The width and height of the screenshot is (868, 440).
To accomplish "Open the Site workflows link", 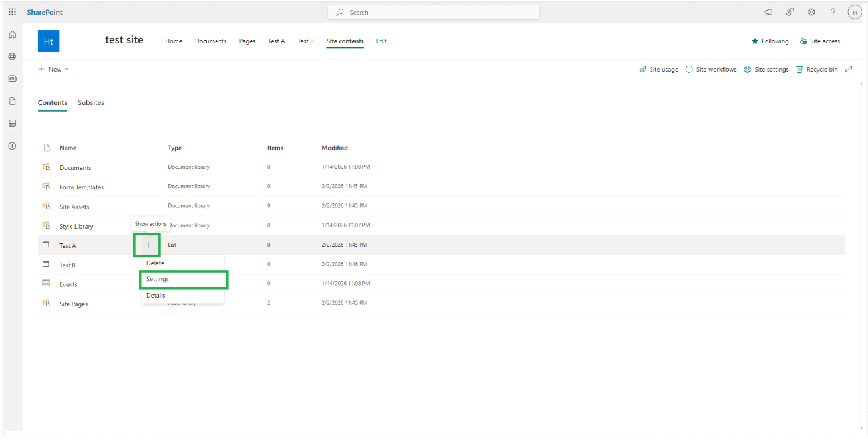I will (711, 69).
